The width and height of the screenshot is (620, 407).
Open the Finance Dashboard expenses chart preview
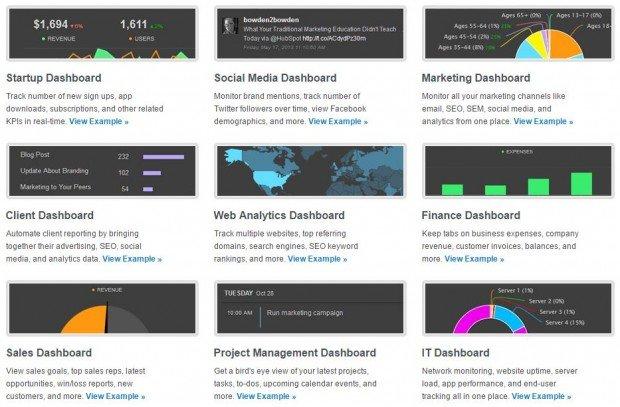518,171
